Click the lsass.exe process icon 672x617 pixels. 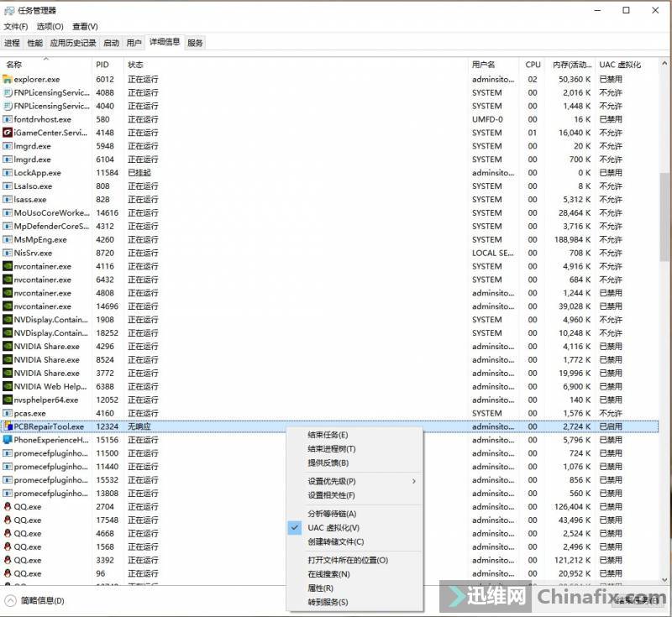point(8,200)
